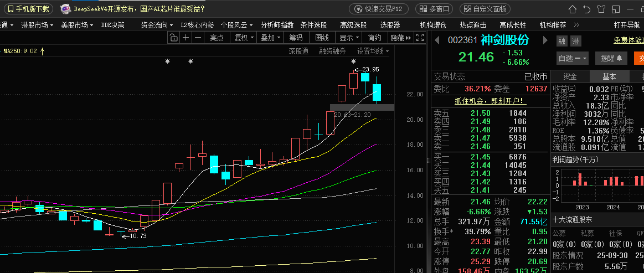
Task: Open 高级选股 menu item
Action: pos(354,25)
